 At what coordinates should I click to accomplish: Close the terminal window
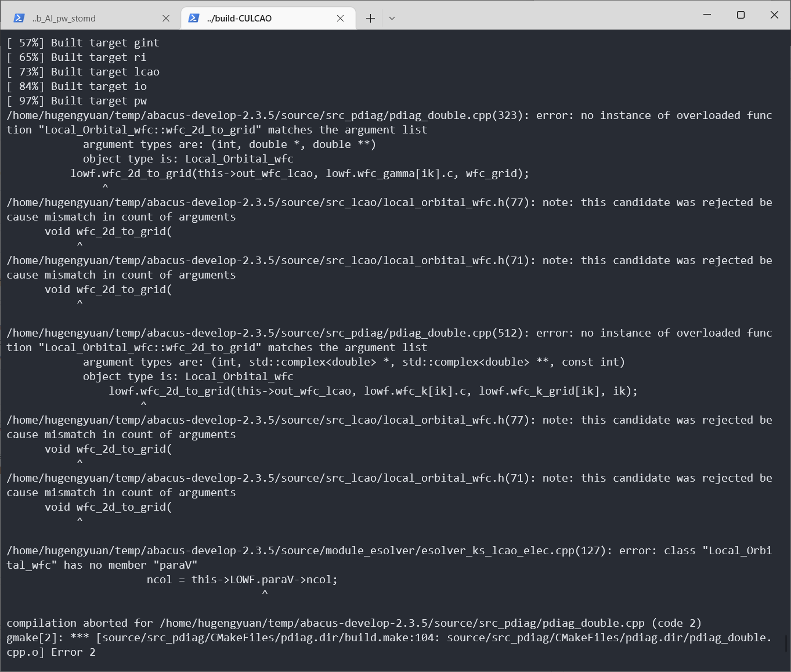[774, 15]
